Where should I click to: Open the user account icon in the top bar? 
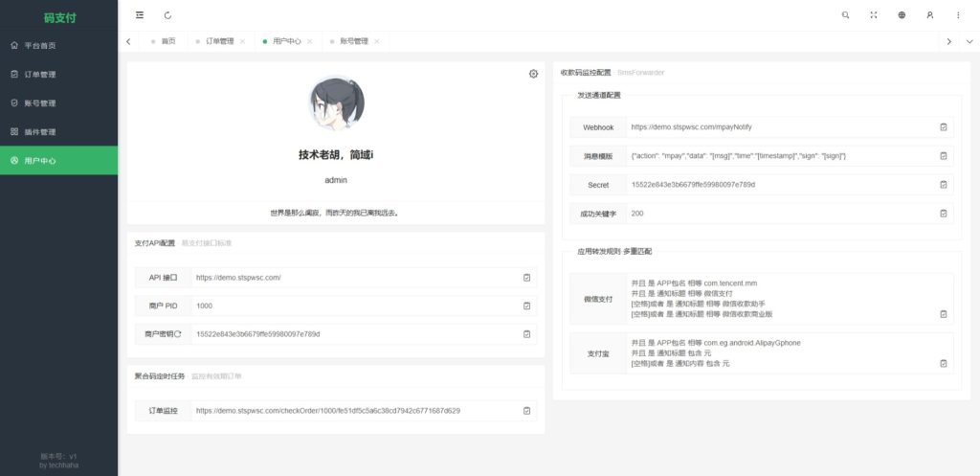coord(930,15)
